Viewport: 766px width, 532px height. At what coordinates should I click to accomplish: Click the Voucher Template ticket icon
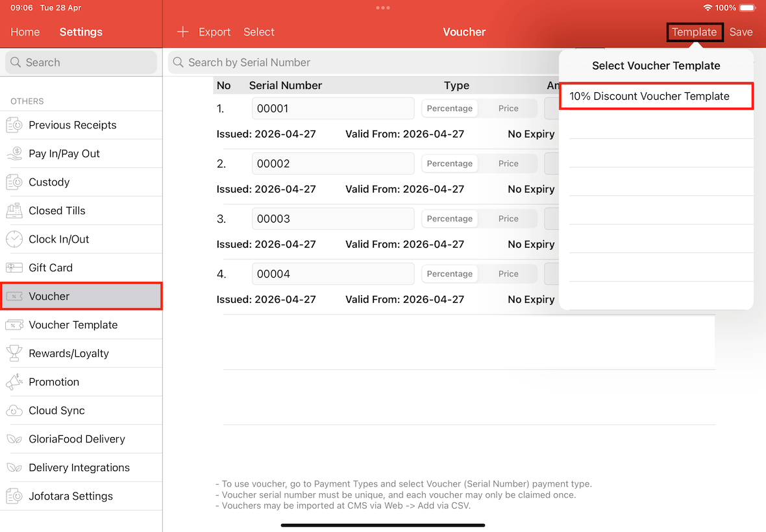tap(14, 325)
